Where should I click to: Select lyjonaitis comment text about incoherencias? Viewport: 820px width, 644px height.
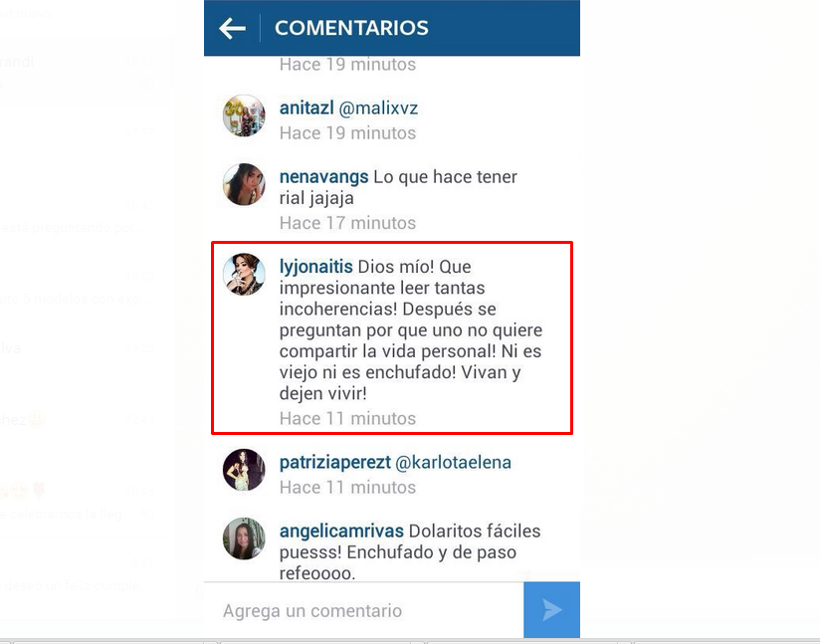tap(411, 330)
